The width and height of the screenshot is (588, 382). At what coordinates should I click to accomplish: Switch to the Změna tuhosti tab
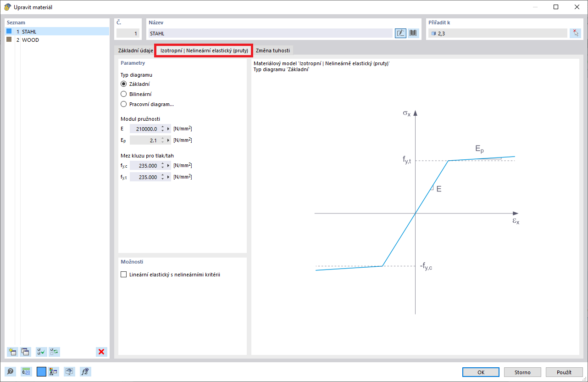pos(272,51)
